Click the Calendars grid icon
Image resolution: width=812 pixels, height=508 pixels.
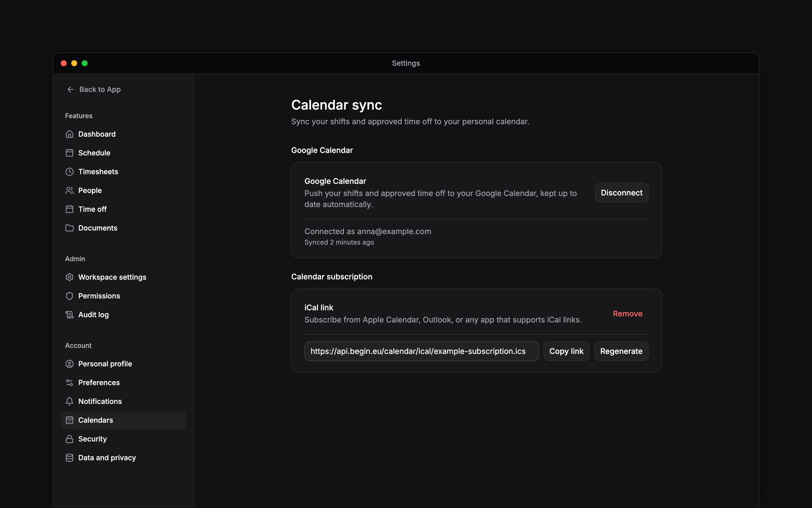pyautogui.click(x=70, y=420)
